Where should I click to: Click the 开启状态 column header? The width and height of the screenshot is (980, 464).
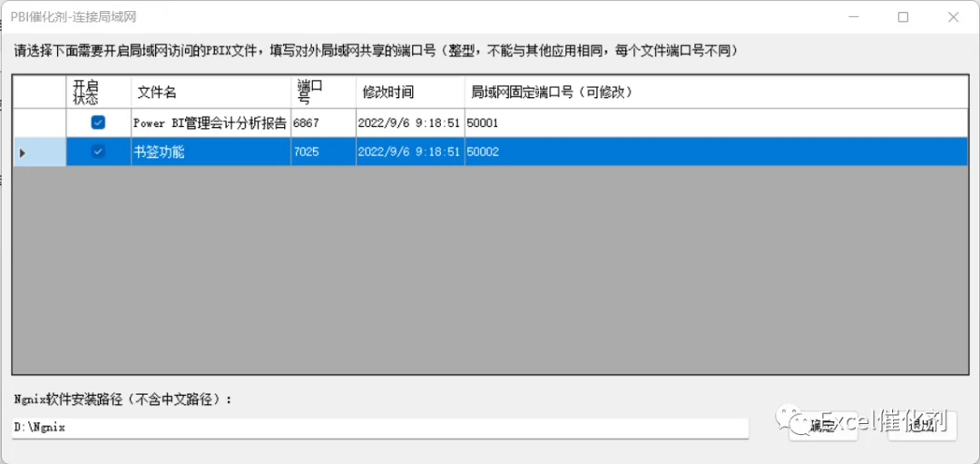point(99,92)
